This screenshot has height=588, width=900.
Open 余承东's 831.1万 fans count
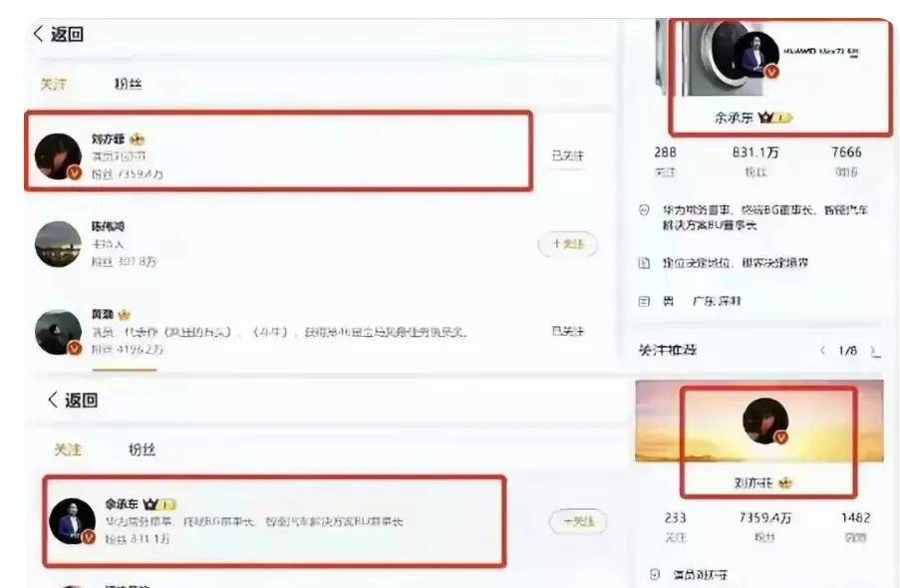coord(755,152)
